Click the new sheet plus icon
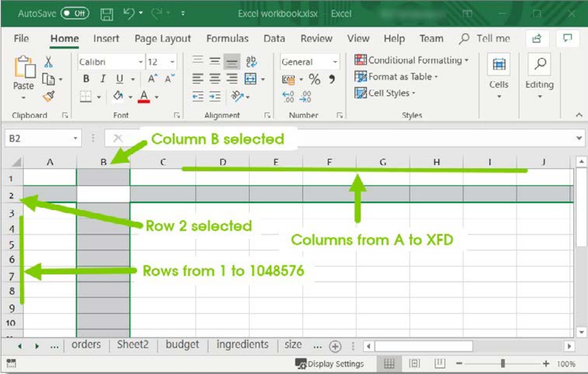Screen dimensions: 588x374 (335, 347)
